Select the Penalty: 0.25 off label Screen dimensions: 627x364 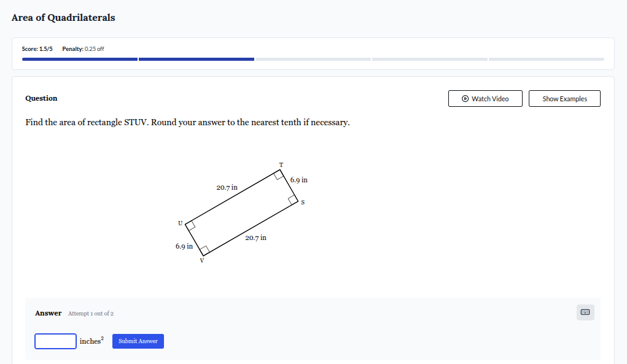point(84,48)
